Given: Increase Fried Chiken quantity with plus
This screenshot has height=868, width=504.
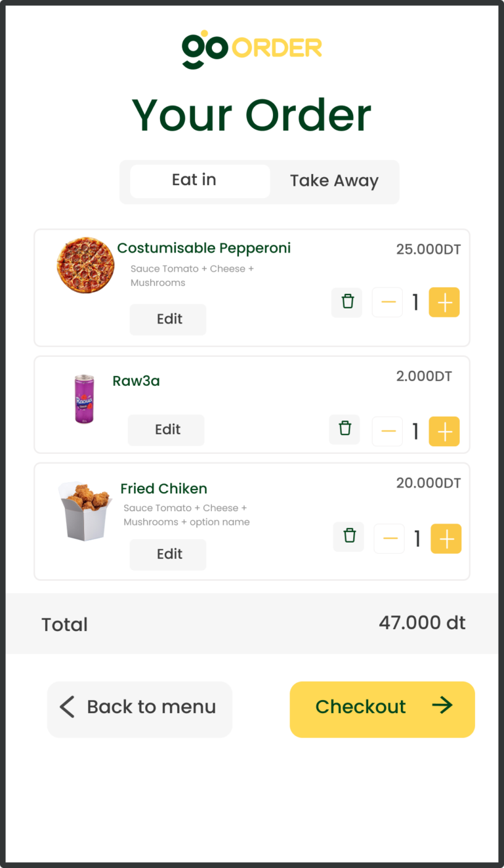Looking at the screenshot, I should pyautogui.click(x=446, y=539).
